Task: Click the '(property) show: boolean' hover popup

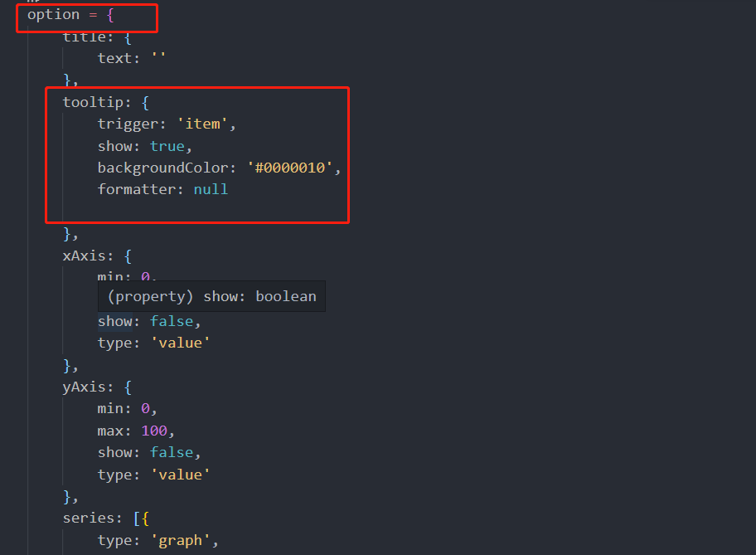Action: click(211, 296)
